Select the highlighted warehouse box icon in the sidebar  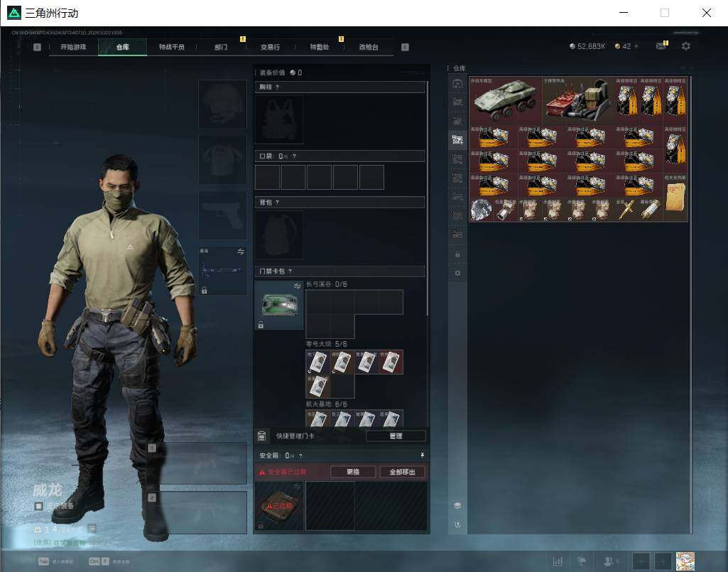[457, 139]
